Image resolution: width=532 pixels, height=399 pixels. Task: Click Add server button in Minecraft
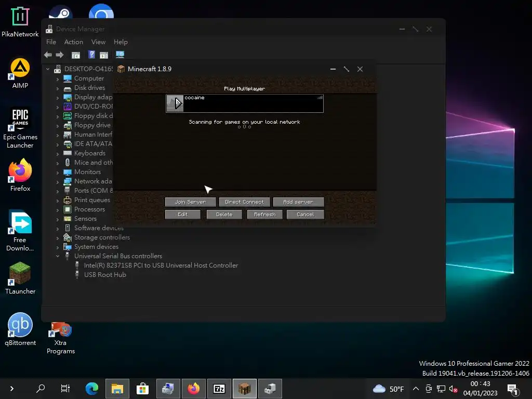click(298, 202)
